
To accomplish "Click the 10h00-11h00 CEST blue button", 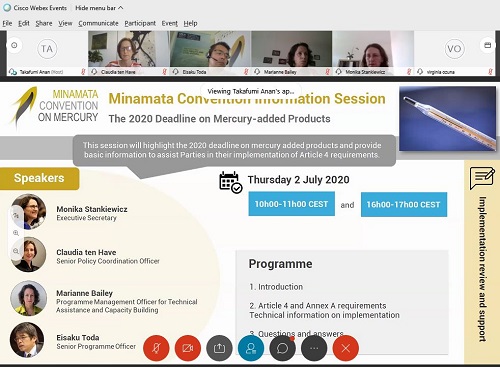I will [x=291, y=204].
